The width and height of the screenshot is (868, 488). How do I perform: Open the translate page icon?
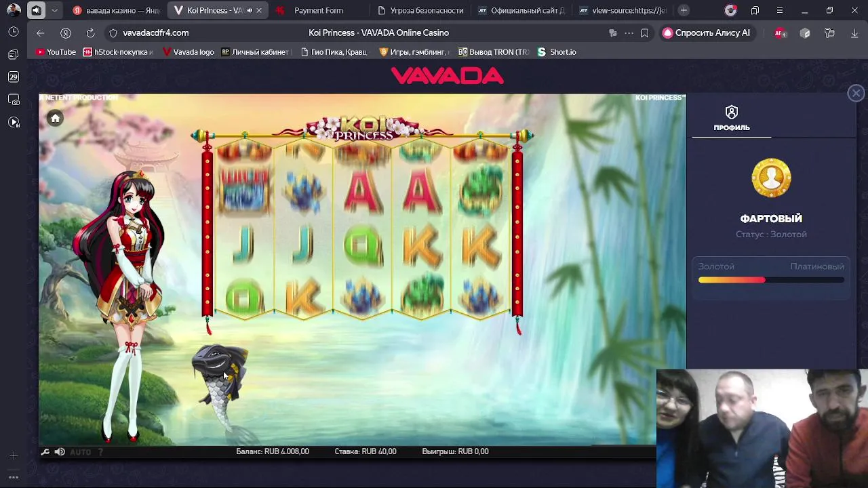(x=612, y=33)
